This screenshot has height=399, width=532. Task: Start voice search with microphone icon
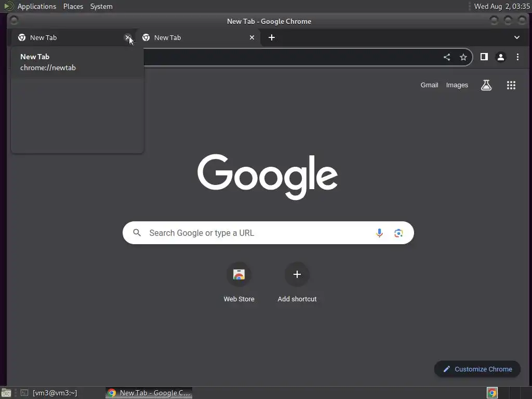tap(379, 233)
